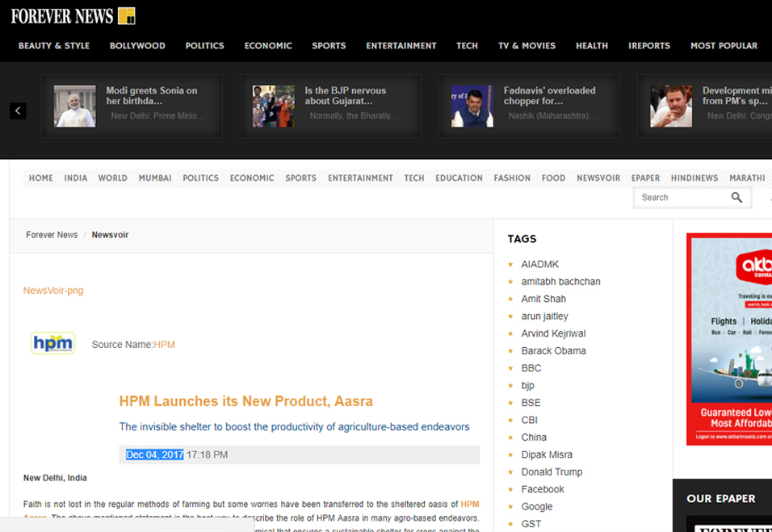Viewport: 772px width, 532px height.
Task: Go to Marathi in secondary navigation
Action: click(x=747, y=178)
